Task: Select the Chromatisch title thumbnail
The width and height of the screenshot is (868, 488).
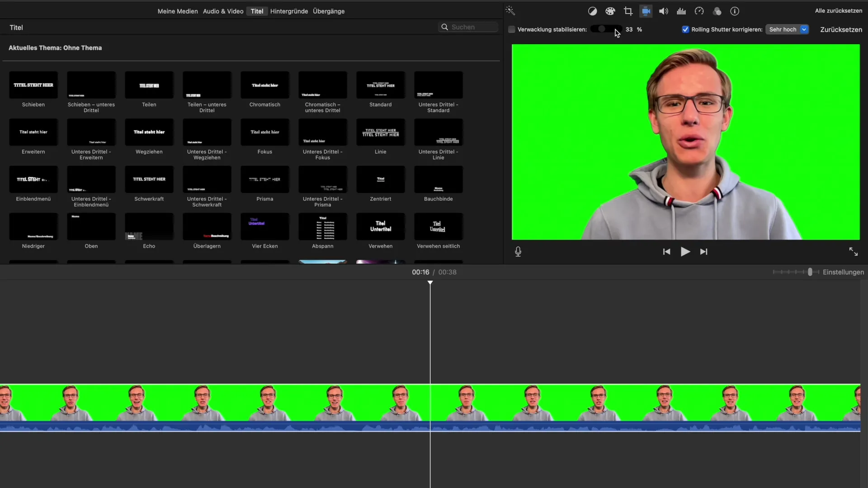Action: (265, 85)
